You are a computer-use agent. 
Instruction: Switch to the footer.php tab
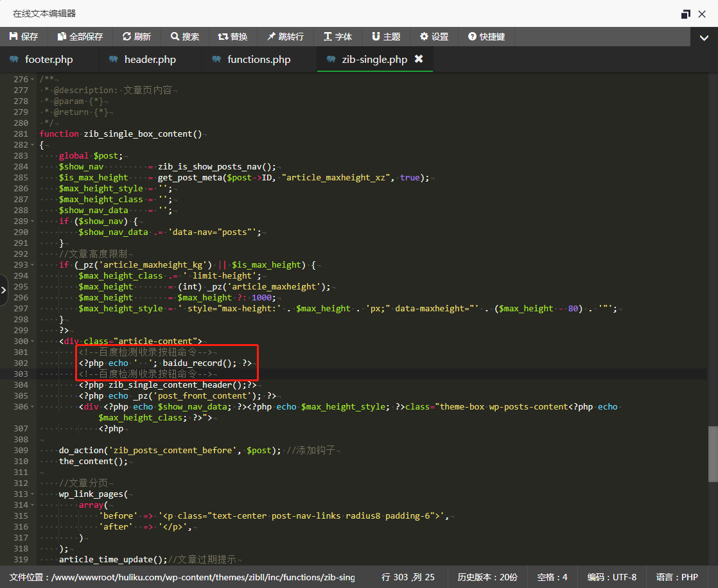pyautogui.click(x=49, y=60)
